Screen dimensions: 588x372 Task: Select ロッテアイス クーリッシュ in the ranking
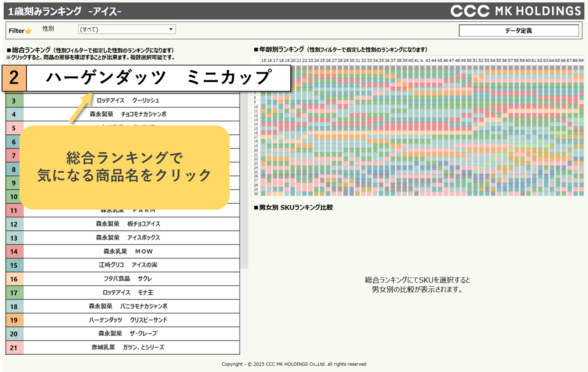point(131,101)
